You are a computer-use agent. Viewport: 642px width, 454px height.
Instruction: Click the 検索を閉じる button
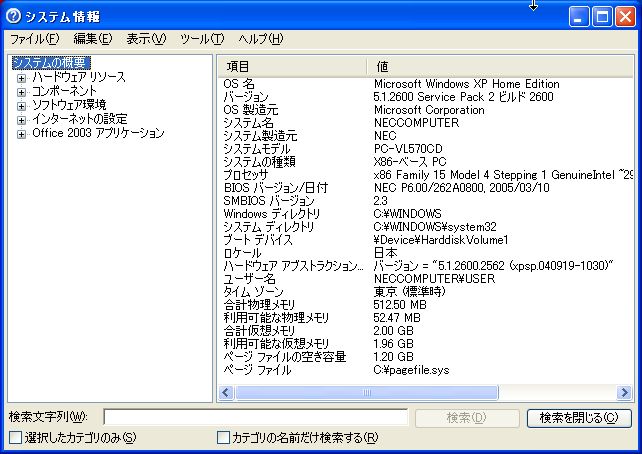[579, 417]
